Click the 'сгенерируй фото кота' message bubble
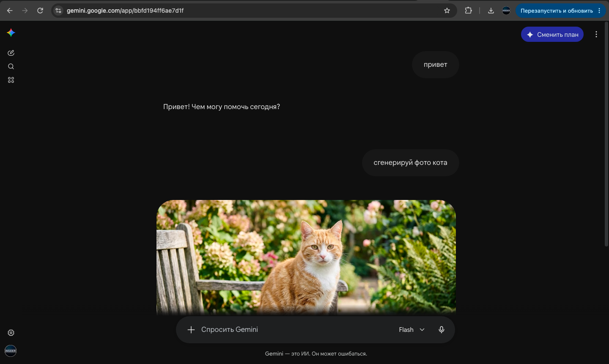Screen dimensions: 609x364 [x=411, y=163]
